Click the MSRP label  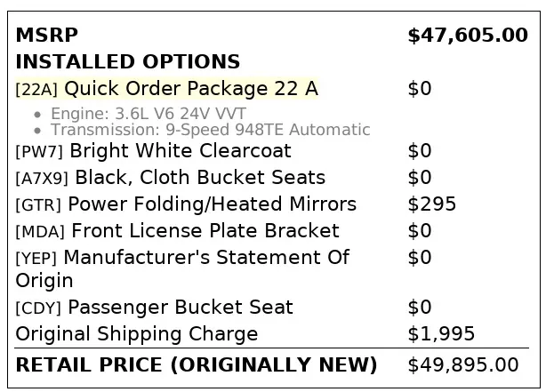47,36
